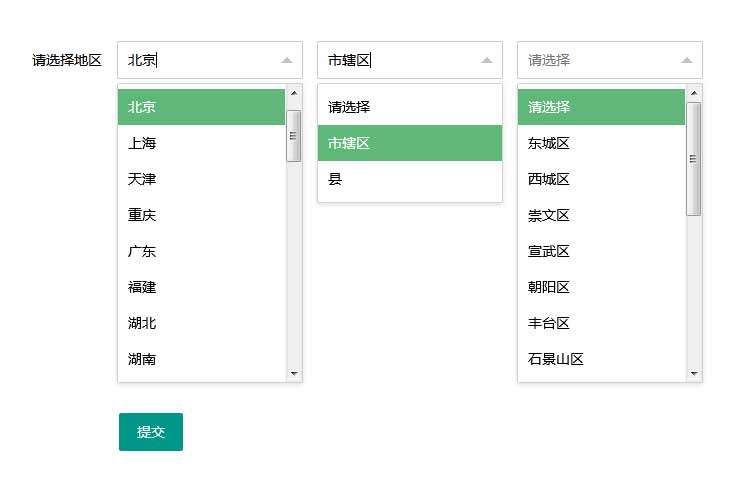Select 天津 from the province list
The width and height of the screenshot is (734, 489).
[201, 179]
